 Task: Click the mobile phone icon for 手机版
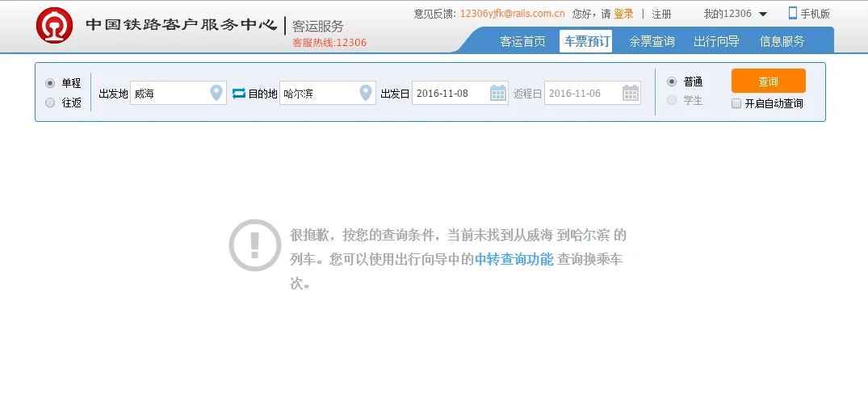click(x=793, y=13)
